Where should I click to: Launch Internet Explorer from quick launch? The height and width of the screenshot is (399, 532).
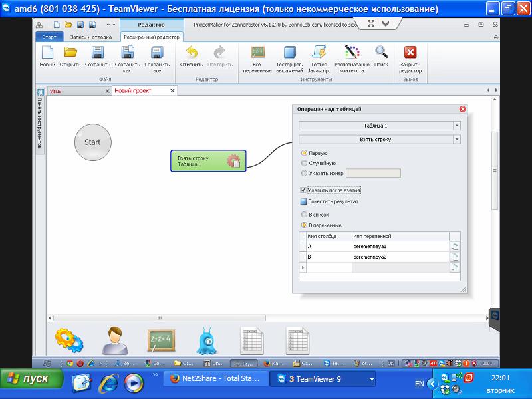click(x=108, y=384)
